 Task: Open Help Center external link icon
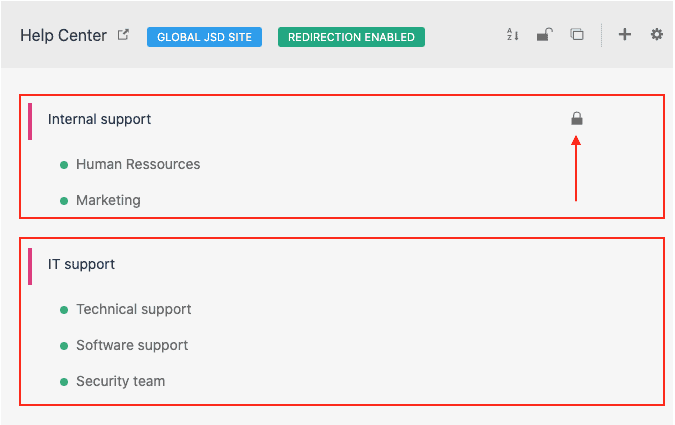124,35
